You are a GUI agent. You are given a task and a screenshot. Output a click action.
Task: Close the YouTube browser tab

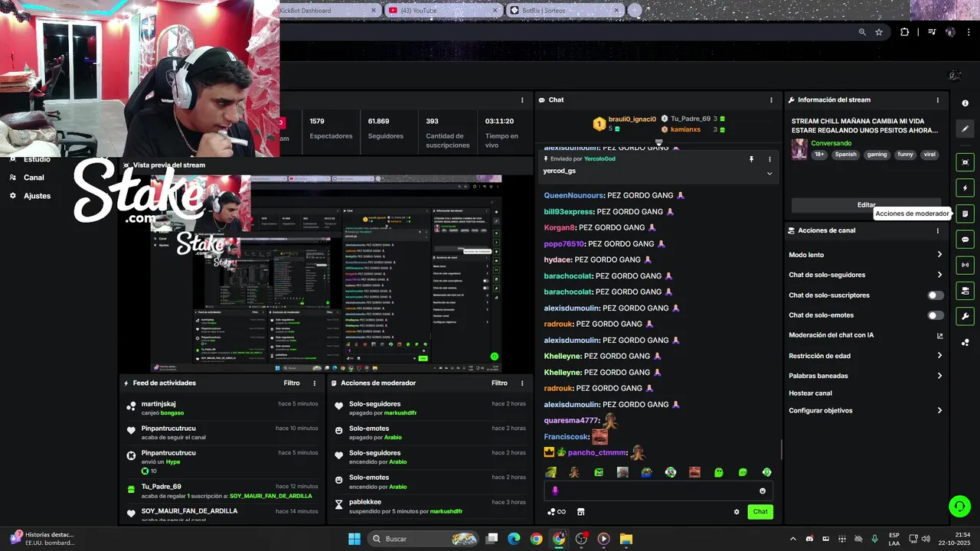pos(495,10)
